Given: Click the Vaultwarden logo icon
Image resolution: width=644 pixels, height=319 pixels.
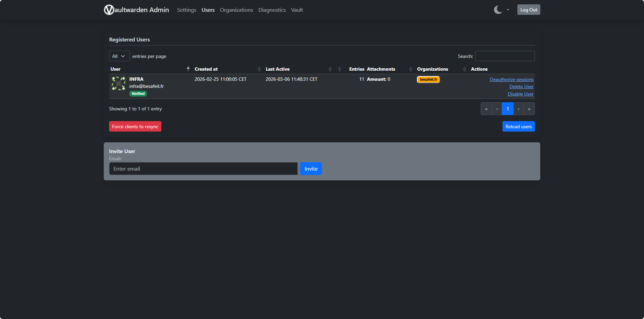Looking at the screenshot, I should pos(109,10).
